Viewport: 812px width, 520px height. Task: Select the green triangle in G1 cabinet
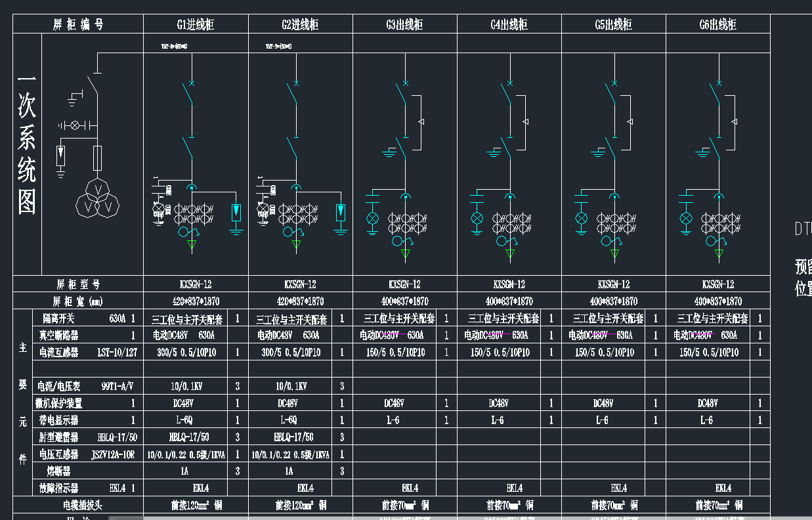[x=192, y=246]
